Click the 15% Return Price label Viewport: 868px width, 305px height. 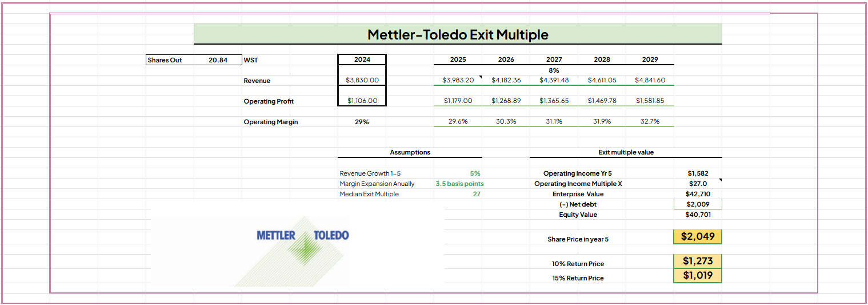(x=578, y=278)
